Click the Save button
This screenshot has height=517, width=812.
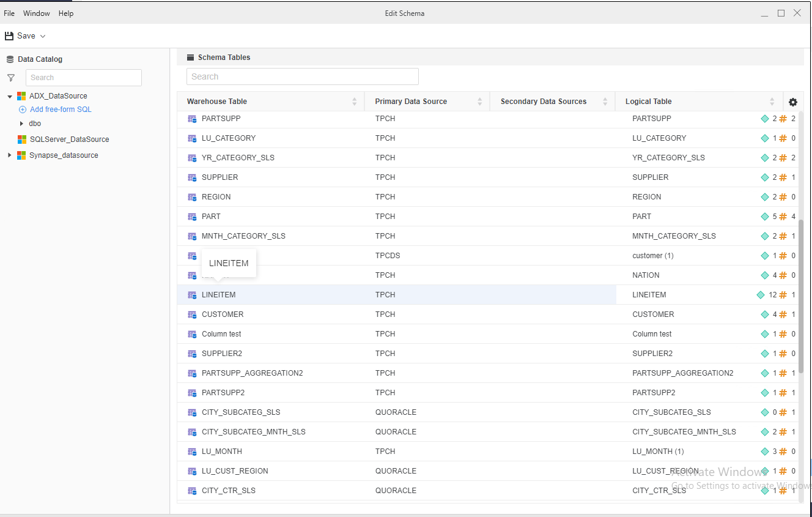click(x=24, y=35)
